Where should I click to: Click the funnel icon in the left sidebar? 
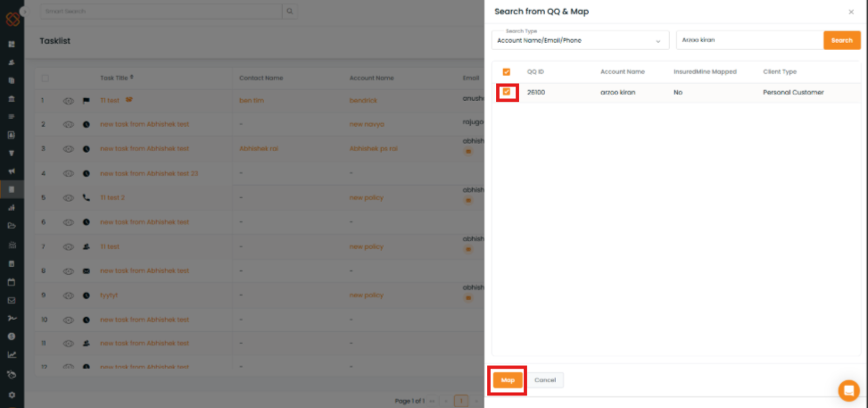coord(12,153)
